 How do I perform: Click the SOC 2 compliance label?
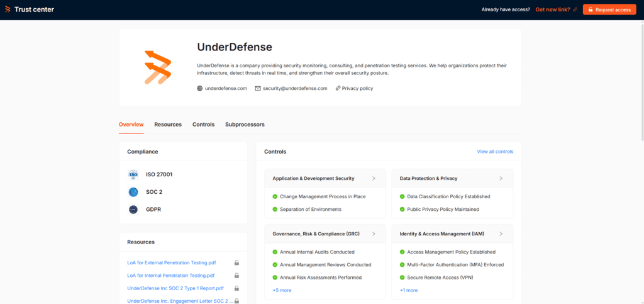coord(154,192)
